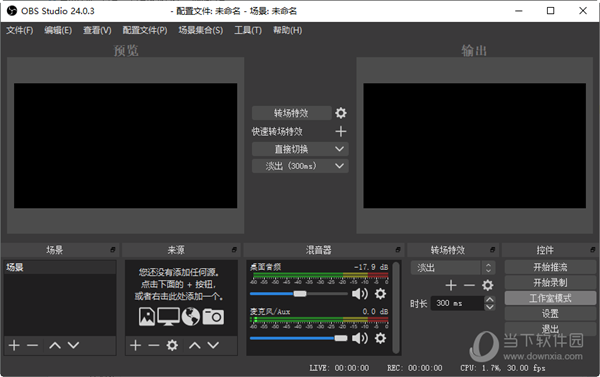This screenshot has height=377, width=600.
Task: Adjust the 桌面音频 volume slider
Action: point(298,294)
